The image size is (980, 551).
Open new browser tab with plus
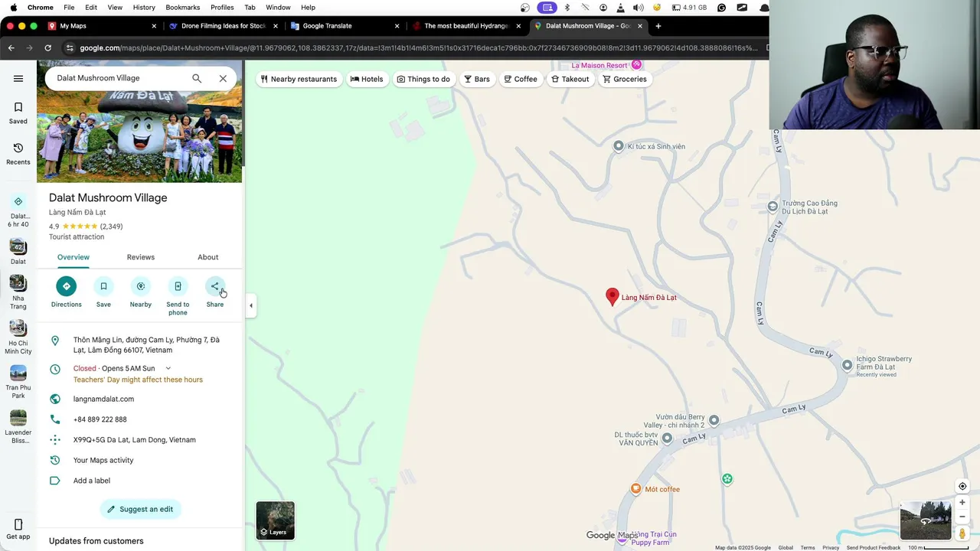tap(658, 25)
